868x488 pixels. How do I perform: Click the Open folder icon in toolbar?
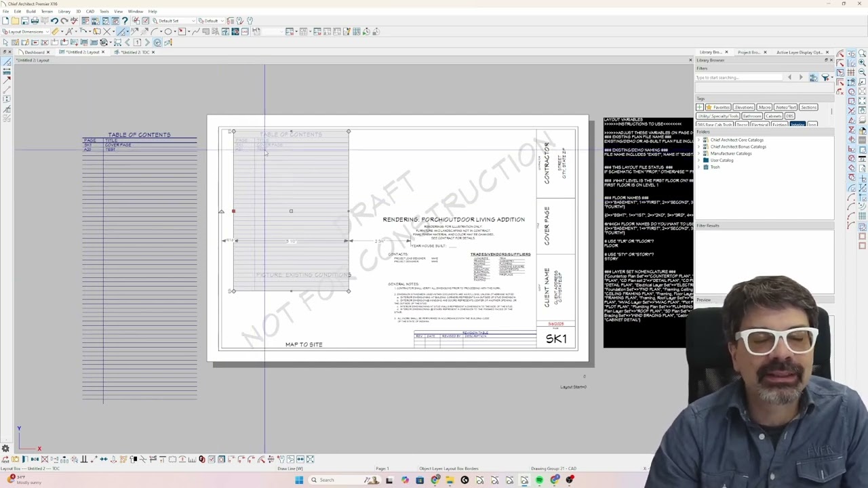coord(15,21)
